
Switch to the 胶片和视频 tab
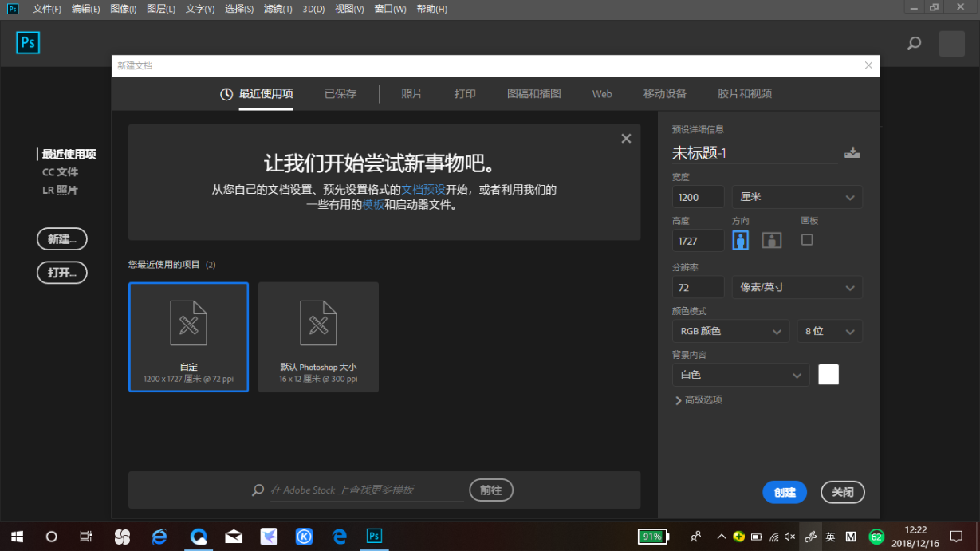pyautogui.click(x=745, y=94)
